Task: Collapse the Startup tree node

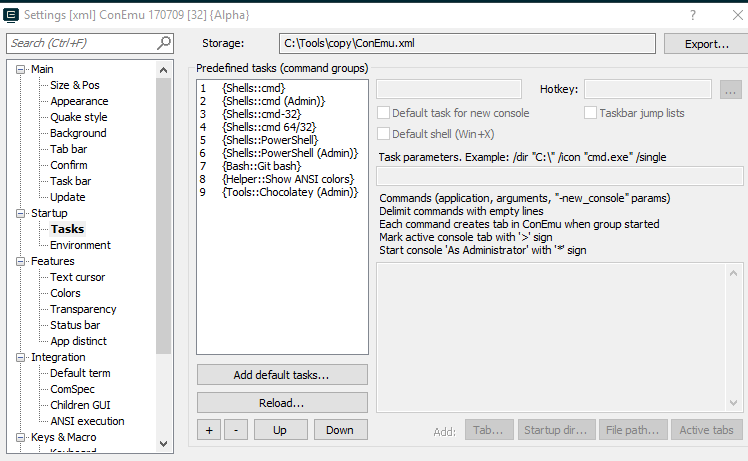Action: (x=20, y=213)
